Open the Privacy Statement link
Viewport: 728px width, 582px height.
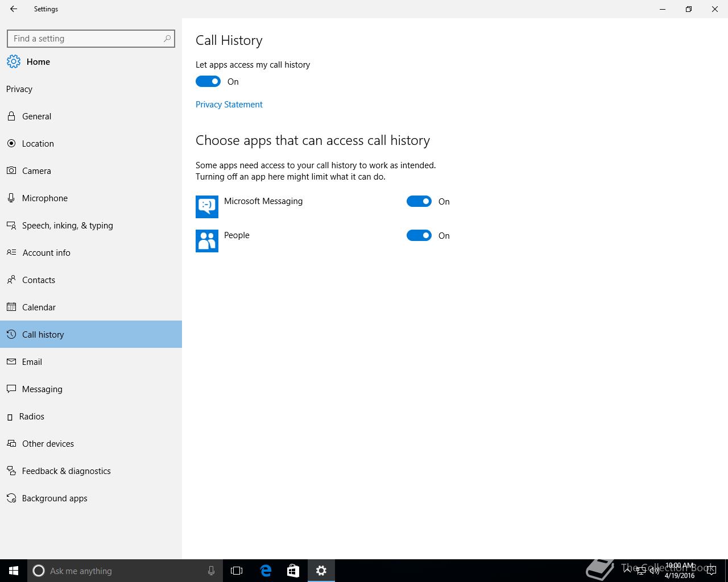coord(229,105)
